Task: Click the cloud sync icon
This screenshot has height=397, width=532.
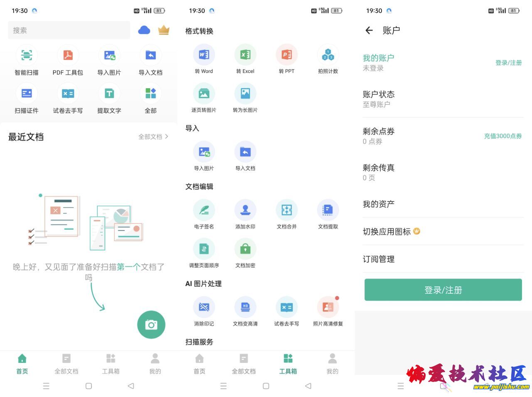Action: (144, 30)
